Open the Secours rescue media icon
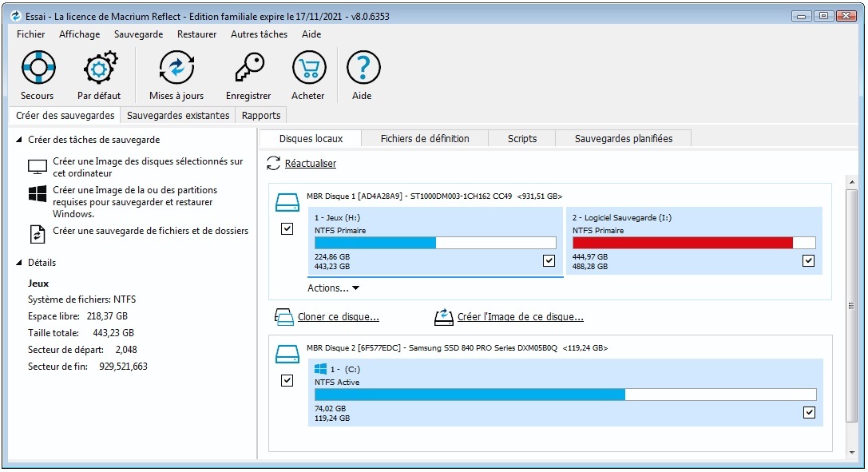 38,68
